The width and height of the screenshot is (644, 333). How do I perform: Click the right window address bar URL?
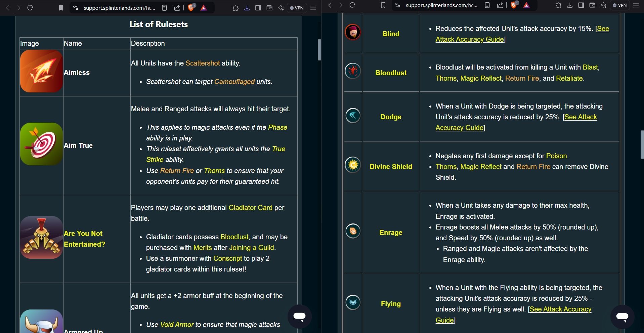point(441,5)
